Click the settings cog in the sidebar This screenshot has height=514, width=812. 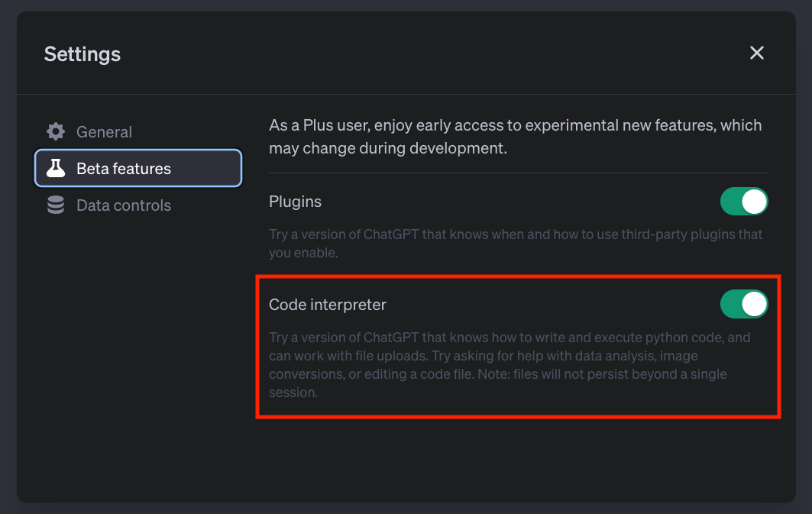point(56,131)
